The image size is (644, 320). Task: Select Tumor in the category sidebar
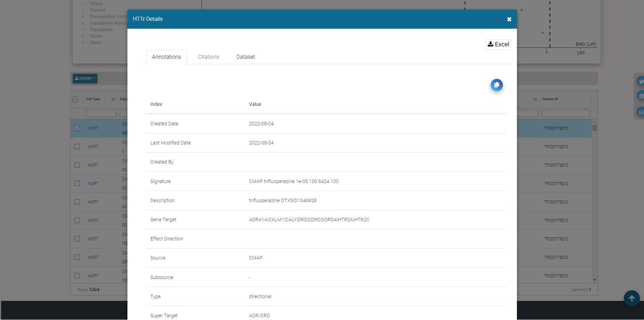[96, 36]
